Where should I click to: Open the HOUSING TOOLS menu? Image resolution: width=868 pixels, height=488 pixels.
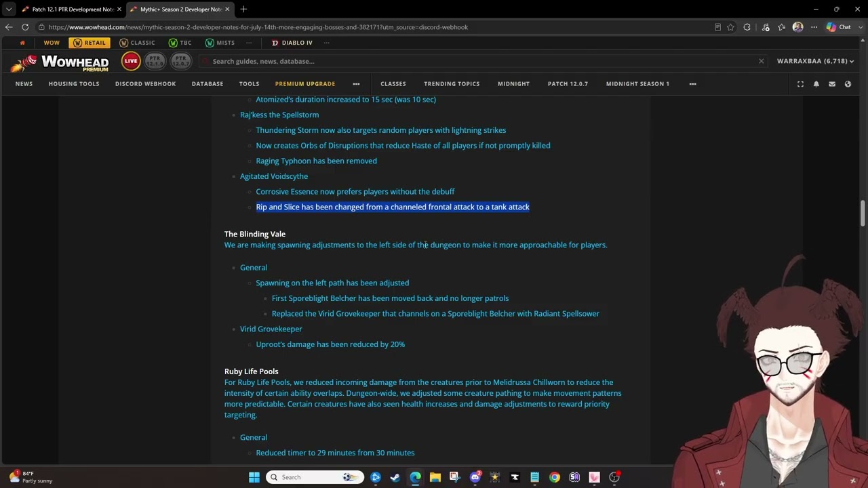pos(74,84)
